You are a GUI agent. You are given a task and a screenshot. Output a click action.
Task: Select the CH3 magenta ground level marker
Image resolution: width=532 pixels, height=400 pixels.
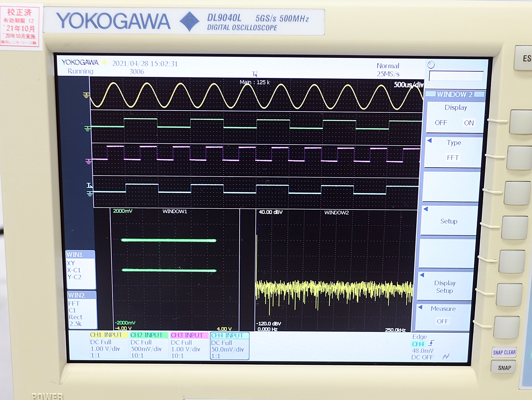tap(88, 161)
